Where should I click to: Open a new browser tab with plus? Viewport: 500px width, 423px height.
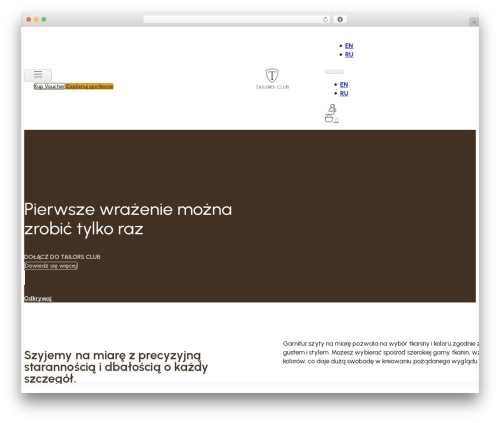coord(474,22)
